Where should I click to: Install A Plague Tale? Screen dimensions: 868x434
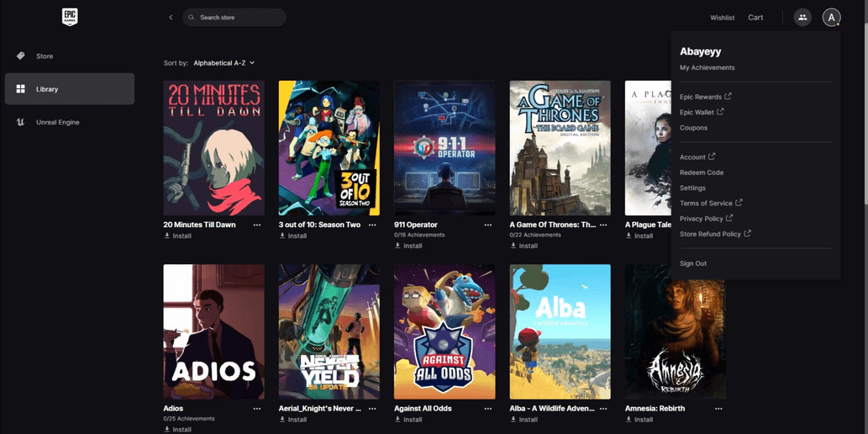[639, 236]
